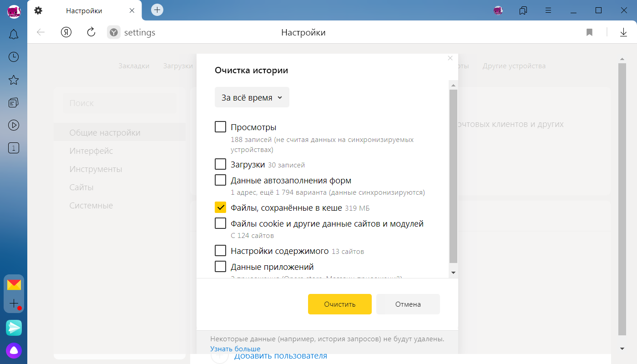The image size is (637, 364).
Task: Reload the page with refresh icon
Action: (x=91, y=32)
